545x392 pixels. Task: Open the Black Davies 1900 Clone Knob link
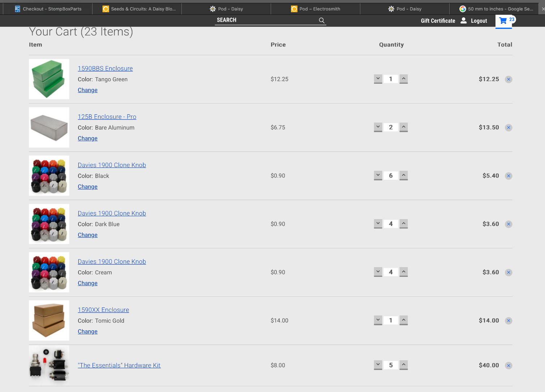pyautogui.click(x=112, y=165)
